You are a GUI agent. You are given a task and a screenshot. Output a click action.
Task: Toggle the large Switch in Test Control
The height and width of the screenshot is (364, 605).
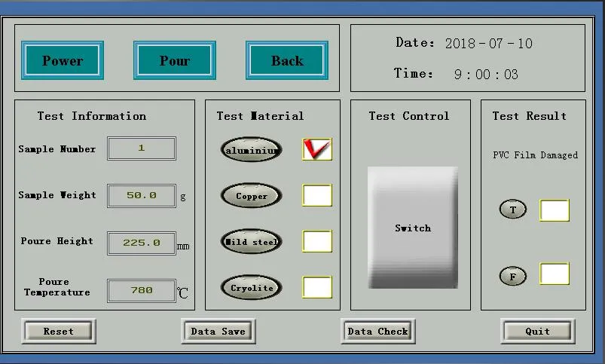tap(412, 227)
